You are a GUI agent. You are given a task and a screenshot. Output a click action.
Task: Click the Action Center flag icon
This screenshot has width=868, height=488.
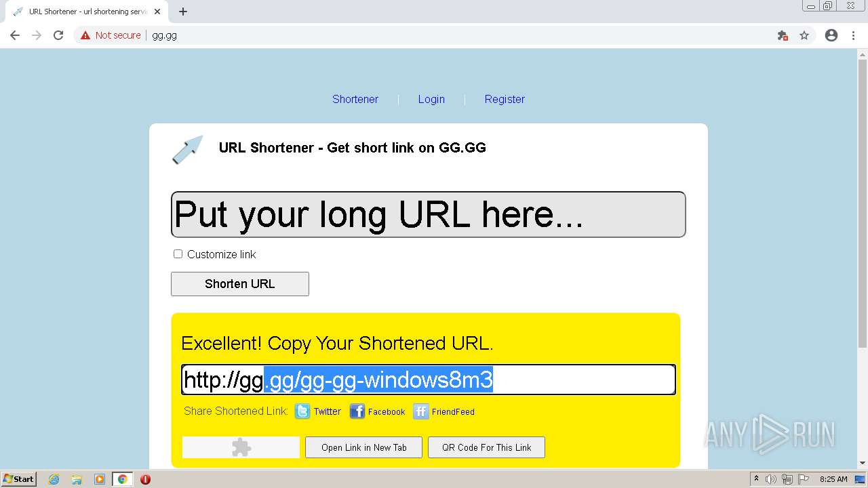point(803,479)
